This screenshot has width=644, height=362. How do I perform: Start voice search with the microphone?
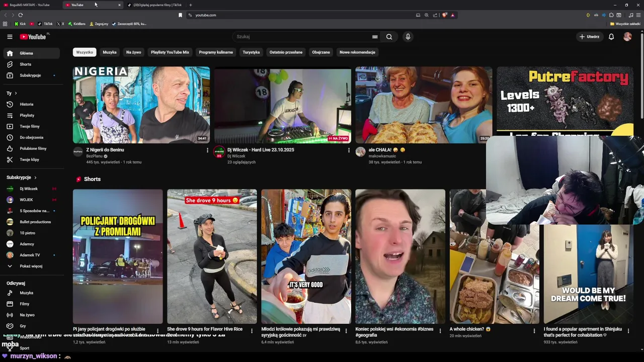click(x=408, y=37)
